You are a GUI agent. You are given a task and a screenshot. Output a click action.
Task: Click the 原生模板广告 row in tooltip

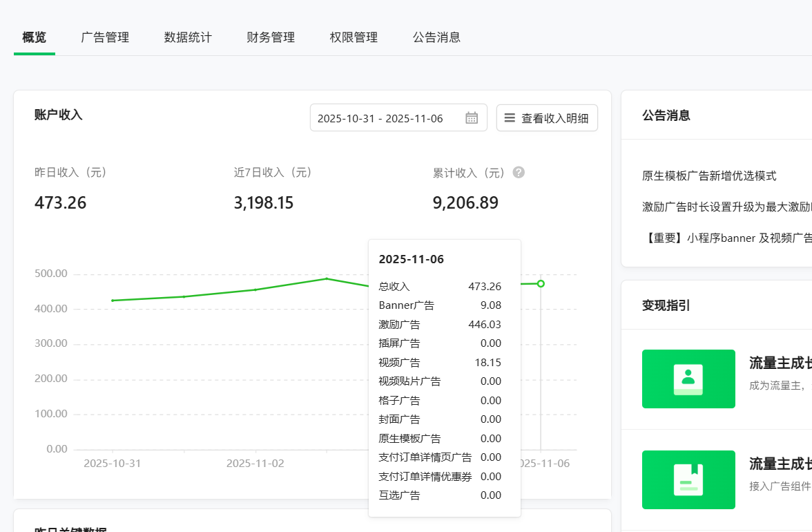point(440,439)
